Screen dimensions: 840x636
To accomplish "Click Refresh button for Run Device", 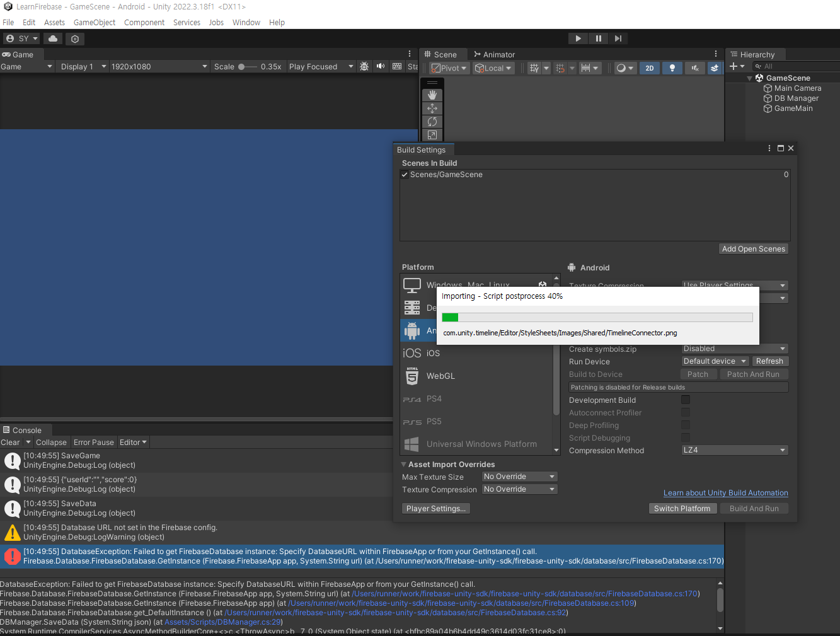I will coord(769,361).
